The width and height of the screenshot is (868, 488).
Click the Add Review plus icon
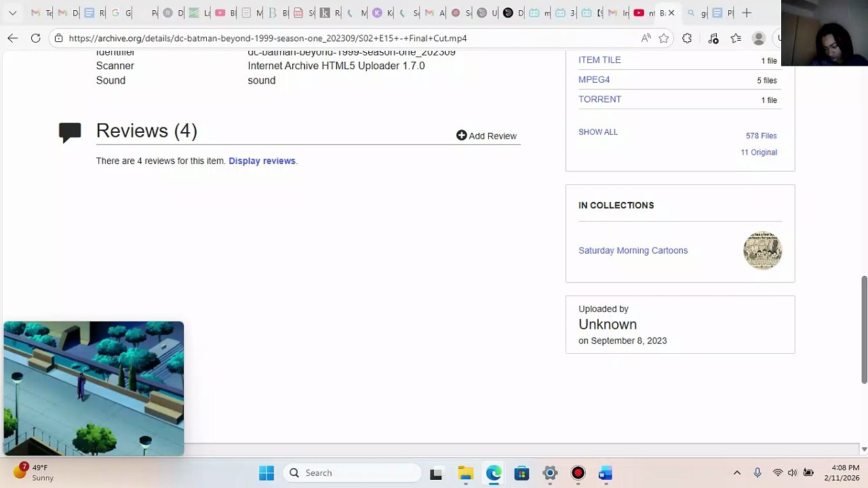pyautogui.click(x=462, y=136)
